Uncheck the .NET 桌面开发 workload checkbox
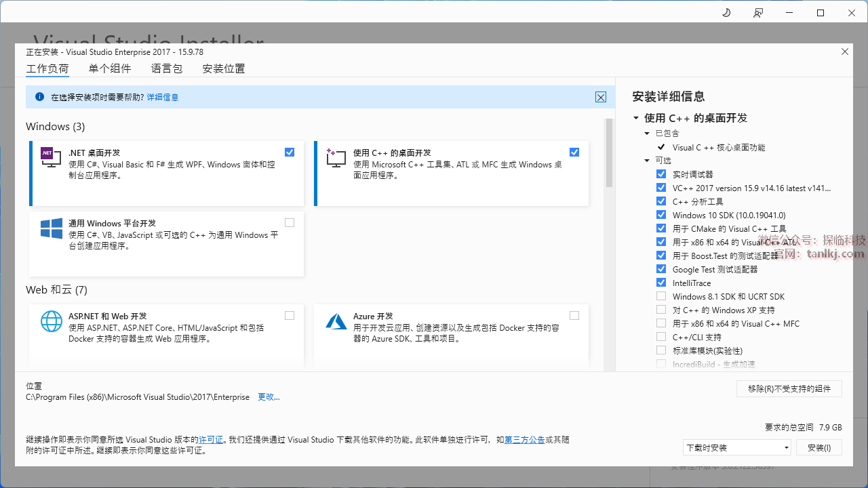Viewport: 868px width, 488px height. (290, 152)
